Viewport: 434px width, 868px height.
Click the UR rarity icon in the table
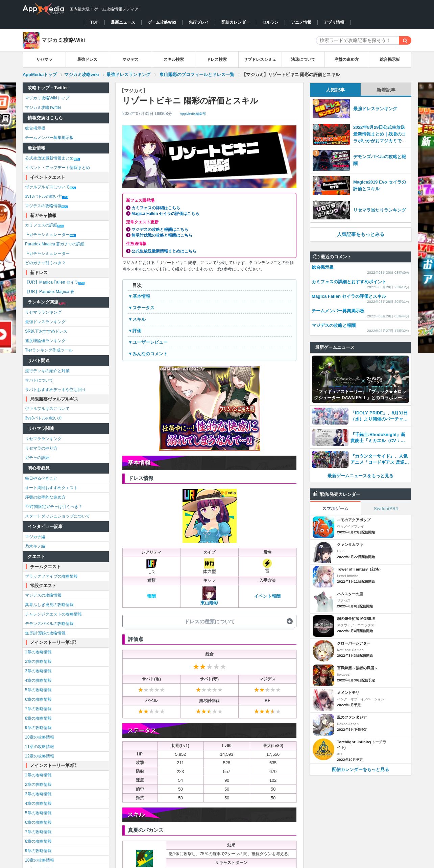151,563
